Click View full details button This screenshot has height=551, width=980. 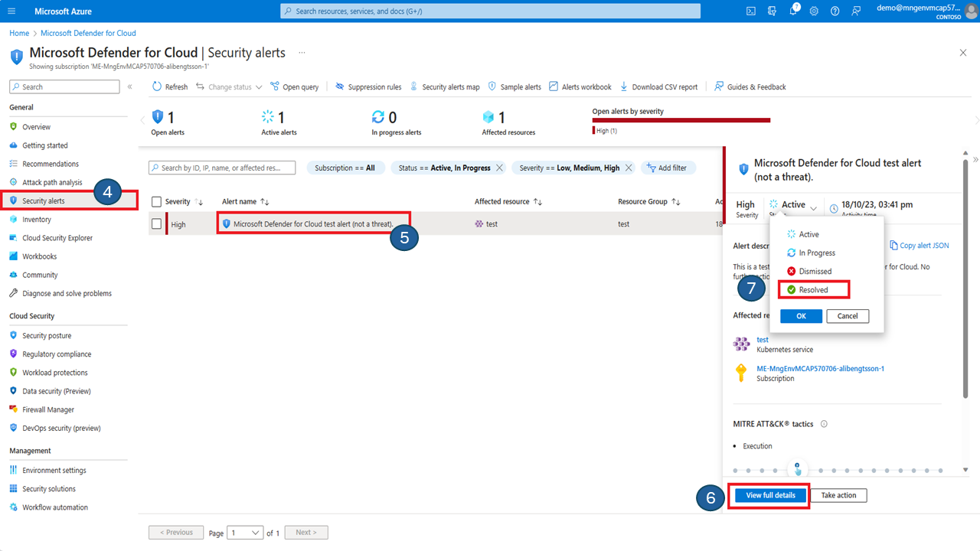[x=770, y=495]
